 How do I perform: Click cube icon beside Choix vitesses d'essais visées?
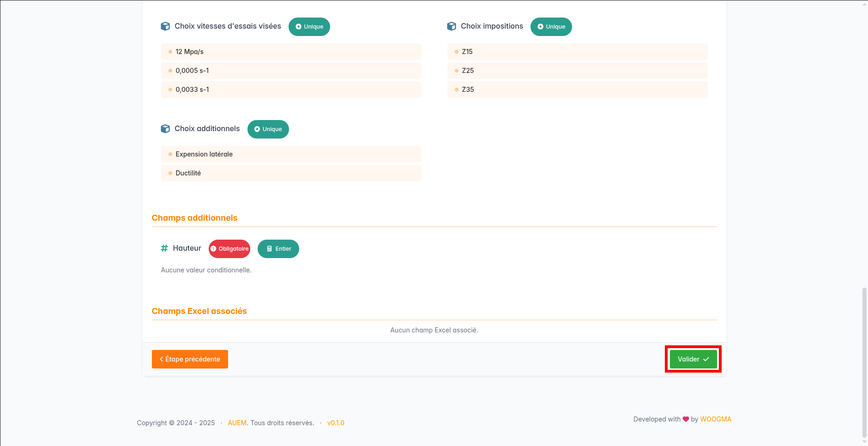click(x=165, y=26)
